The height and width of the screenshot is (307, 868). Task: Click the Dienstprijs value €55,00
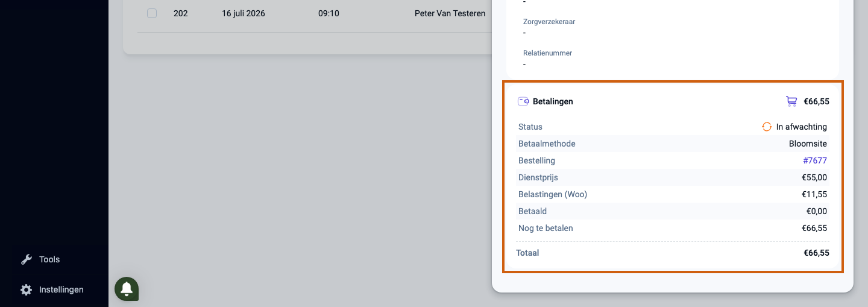tap(814, 177)
